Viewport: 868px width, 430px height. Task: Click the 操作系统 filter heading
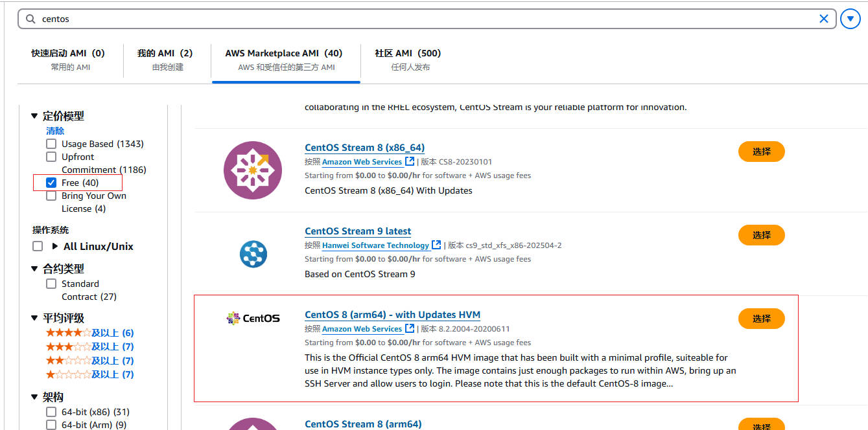pyautogui.click(x=51, y=230)
